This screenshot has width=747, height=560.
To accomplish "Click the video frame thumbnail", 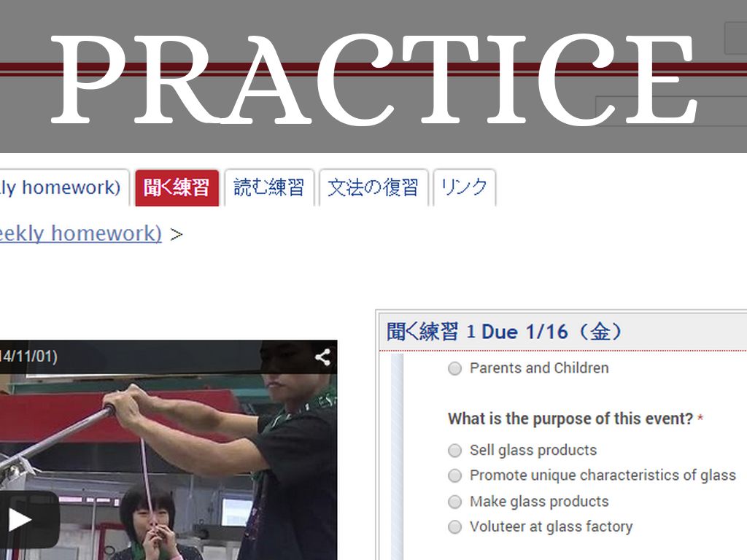I will 169,450.
